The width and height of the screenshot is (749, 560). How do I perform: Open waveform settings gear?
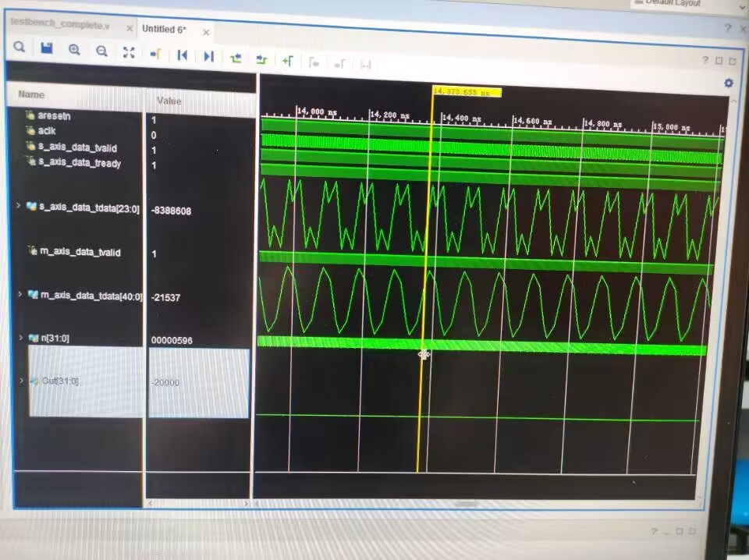pyautogui.click(x=729, y=83)
